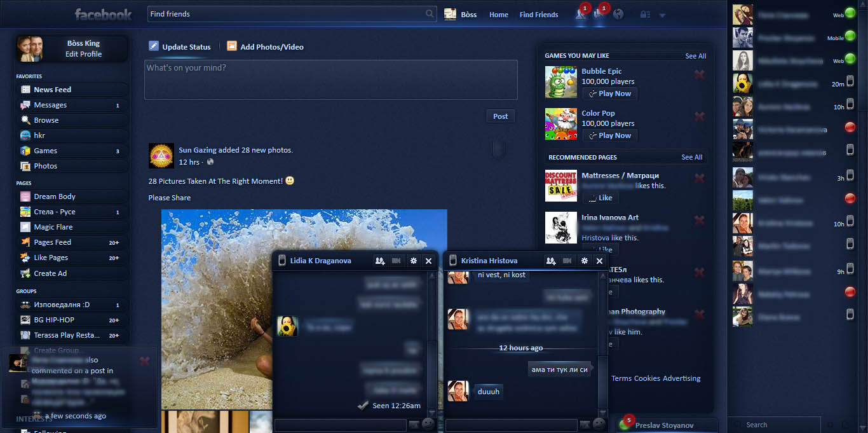Click the Add Photos/Video icon
868x433 pixels.
pos(232,46)
